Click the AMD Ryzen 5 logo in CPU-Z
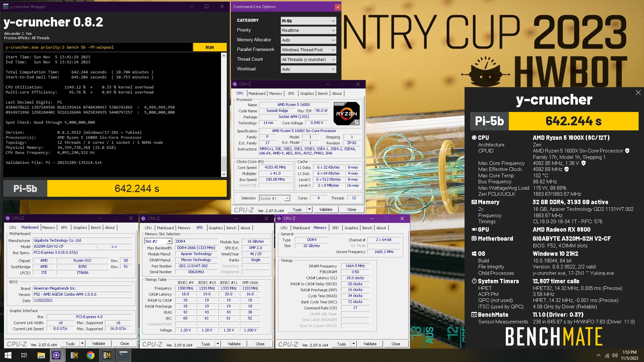This screenshot has width=644, height=362. pos(346,114)
